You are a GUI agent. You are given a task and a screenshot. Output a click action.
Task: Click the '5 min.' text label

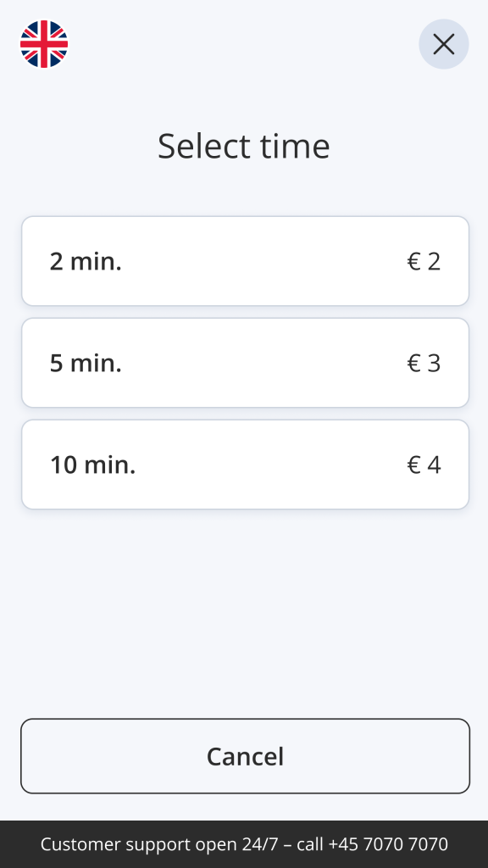[86, 363]
